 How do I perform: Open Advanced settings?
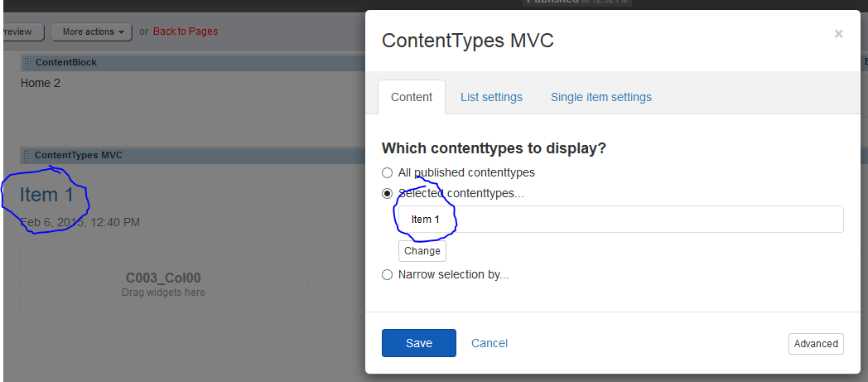pyautogui.click(x=816, y=344)
